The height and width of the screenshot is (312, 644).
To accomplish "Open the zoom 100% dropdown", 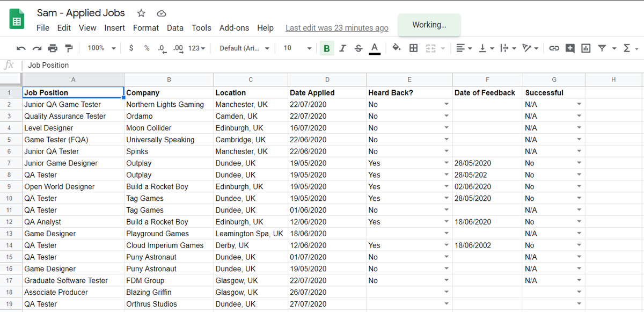I will 101,48.
